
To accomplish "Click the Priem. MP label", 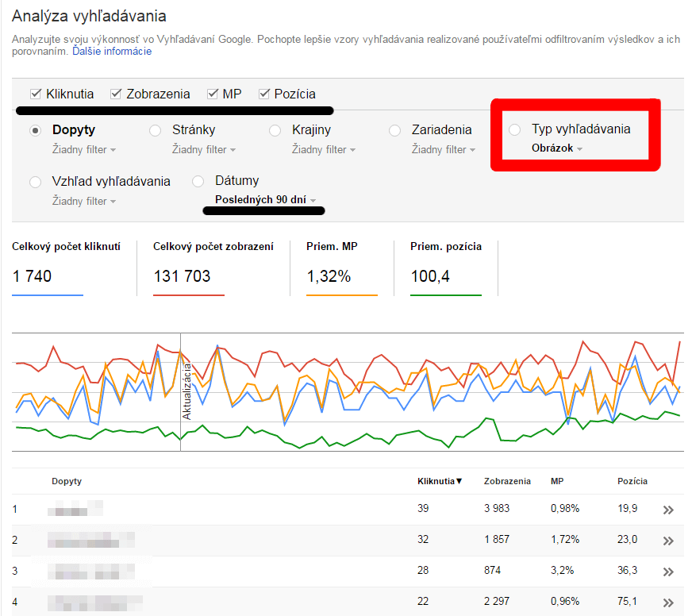I will tap(332, 246).
